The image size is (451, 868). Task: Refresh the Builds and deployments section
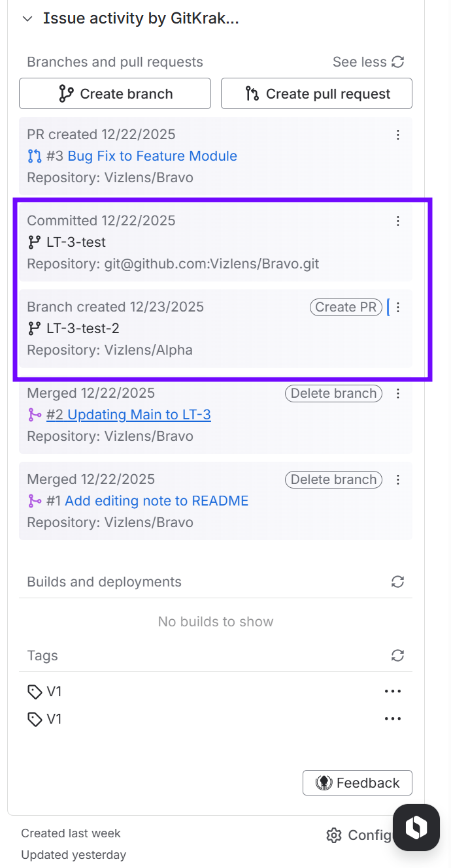(x=397, y=581)
